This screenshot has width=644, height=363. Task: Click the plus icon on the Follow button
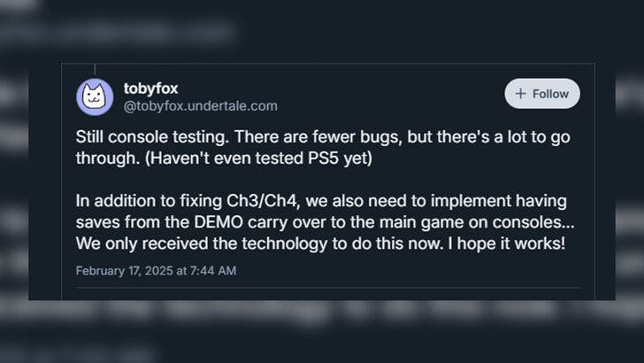click(520, 93)
